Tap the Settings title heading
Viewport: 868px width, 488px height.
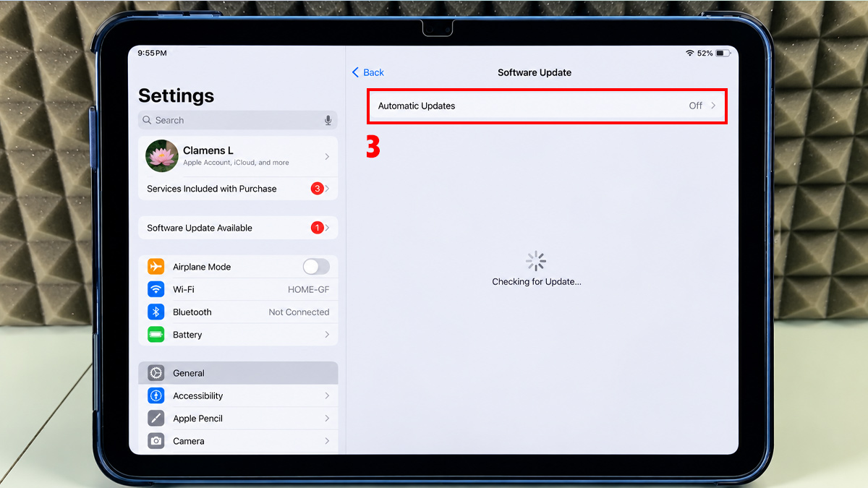[176, 95]
